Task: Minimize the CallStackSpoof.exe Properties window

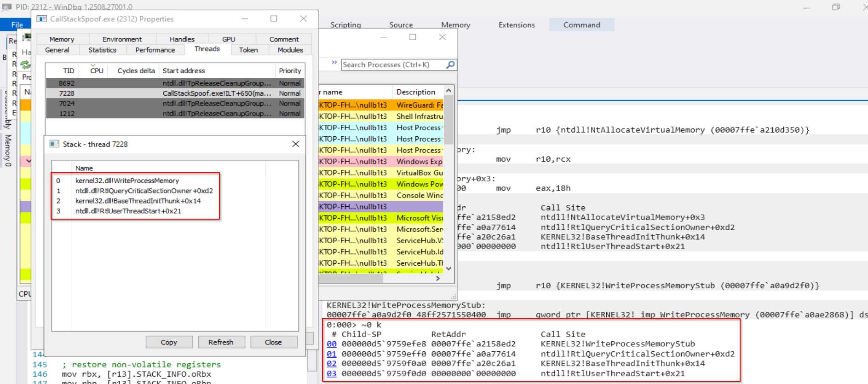Action: [x=245, y=18]
